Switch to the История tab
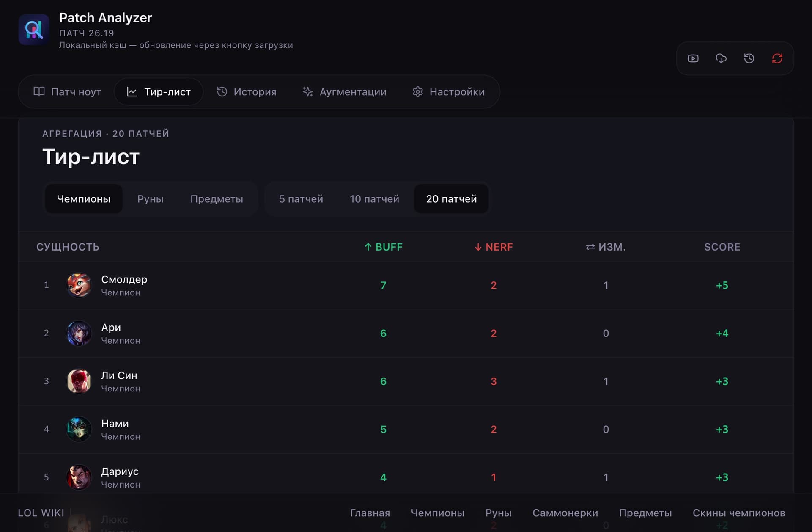This screenshot has width=812, height=532. point(247,92)
